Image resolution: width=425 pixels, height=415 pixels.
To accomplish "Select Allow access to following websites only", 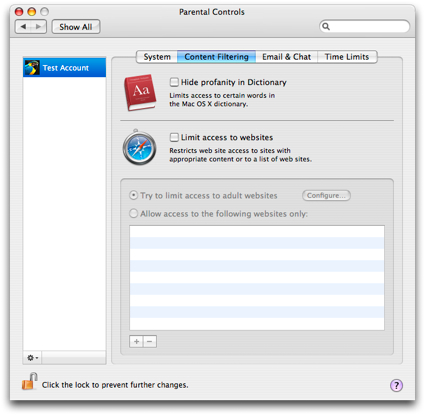I will (133, 213).
